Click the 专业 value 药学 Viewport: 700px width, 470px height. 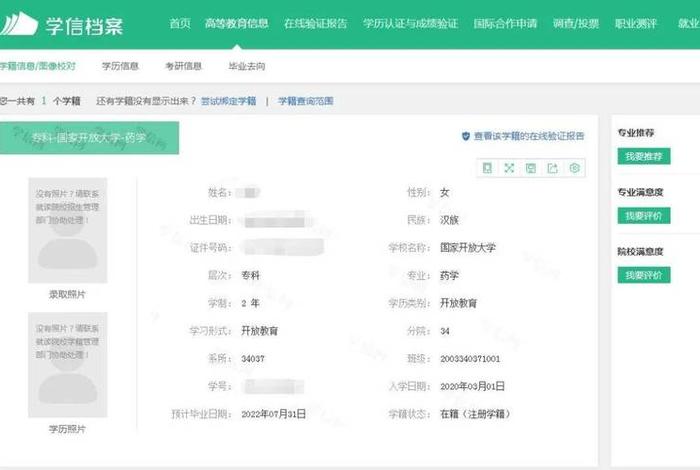pos(450,275)
